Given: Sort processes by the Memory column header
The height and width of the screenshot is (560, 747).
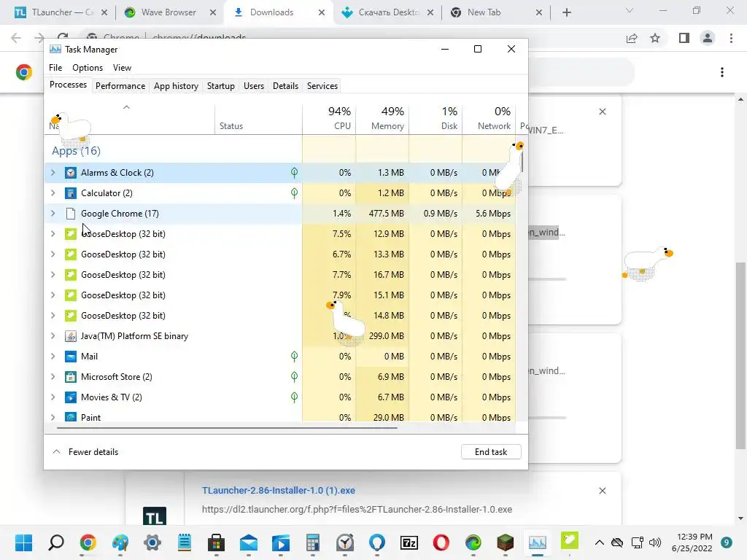Looking at the screenshot, I should pos(382,119).
